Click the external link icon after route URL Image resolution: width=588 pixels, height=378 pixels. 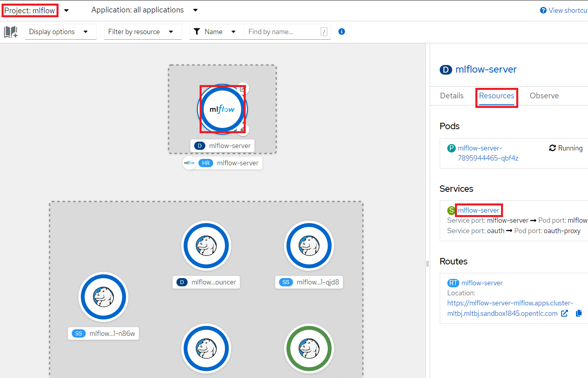[x=564, y=313]
